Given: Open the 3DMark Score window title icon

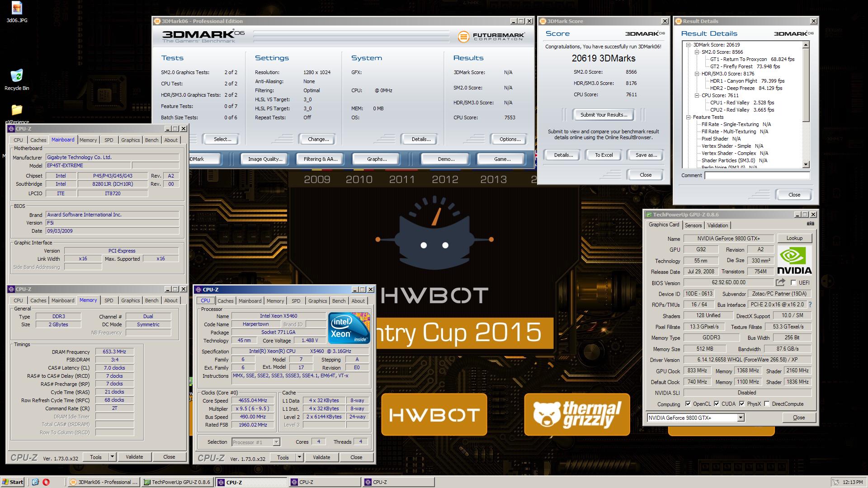Looking at the screenshot, I should tap(542, 21).
